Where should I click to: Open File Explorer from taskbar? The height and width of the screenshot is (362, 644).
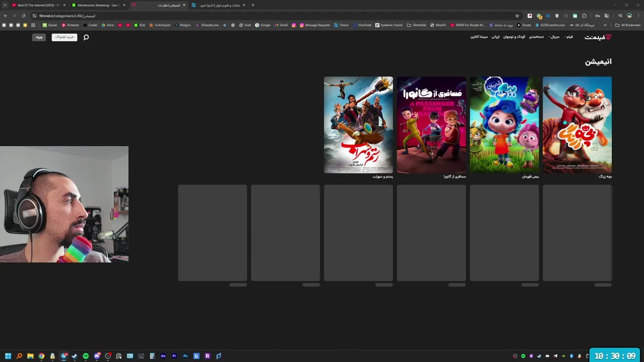(30, 356)
